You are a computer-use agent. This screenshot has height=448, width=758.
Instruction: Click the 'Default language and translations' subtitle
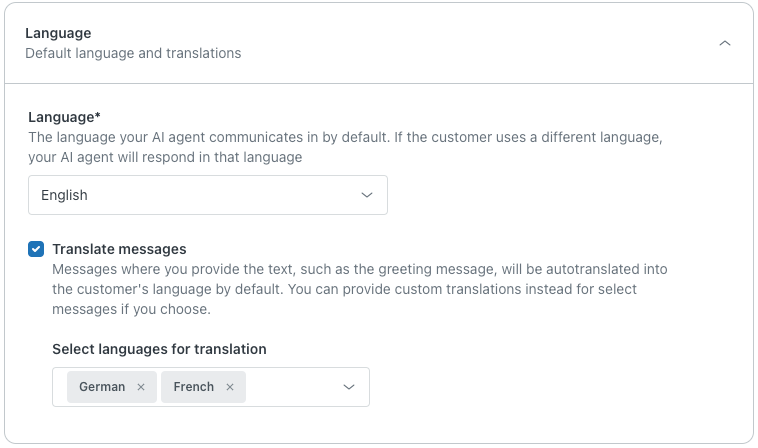133,53
